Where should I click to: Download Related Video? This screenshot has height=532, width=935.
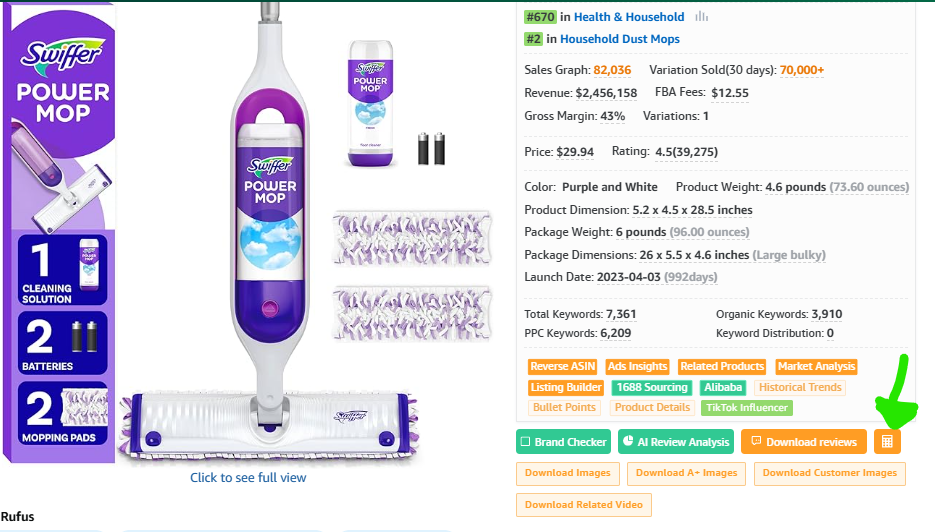coord(584,505)
